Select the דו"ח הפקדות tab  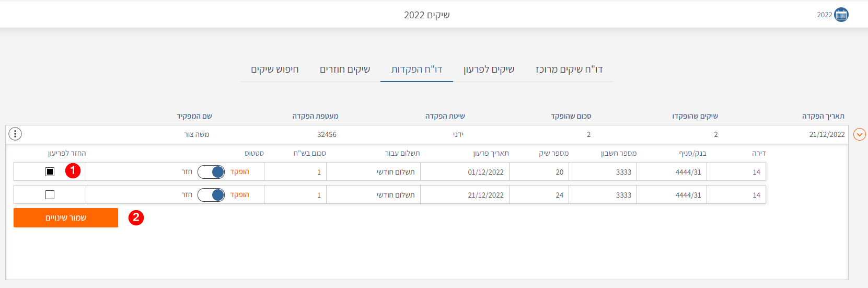tap(416, 70)
